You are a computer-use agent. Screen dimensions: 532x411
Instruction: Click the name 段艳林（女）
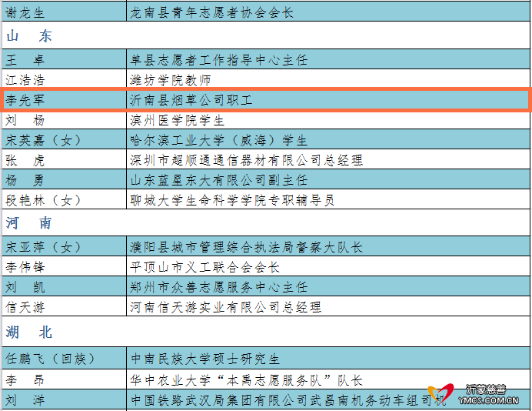tap(43, 200)
